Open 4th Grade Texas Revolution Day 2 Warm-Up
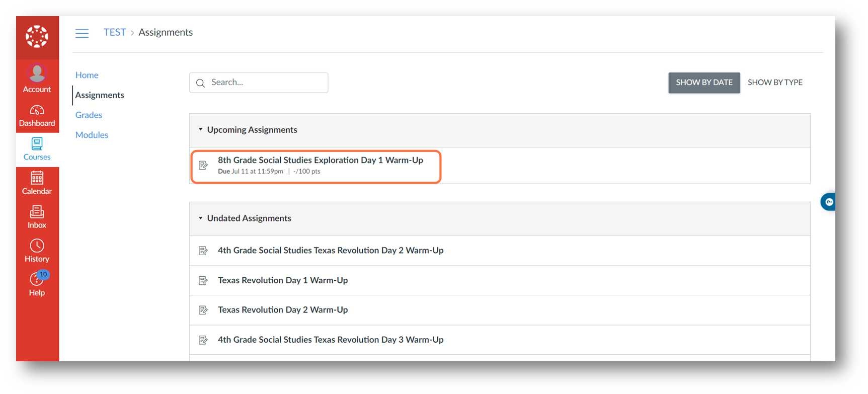Screen dimensions: 868x394 coord(331,250)
